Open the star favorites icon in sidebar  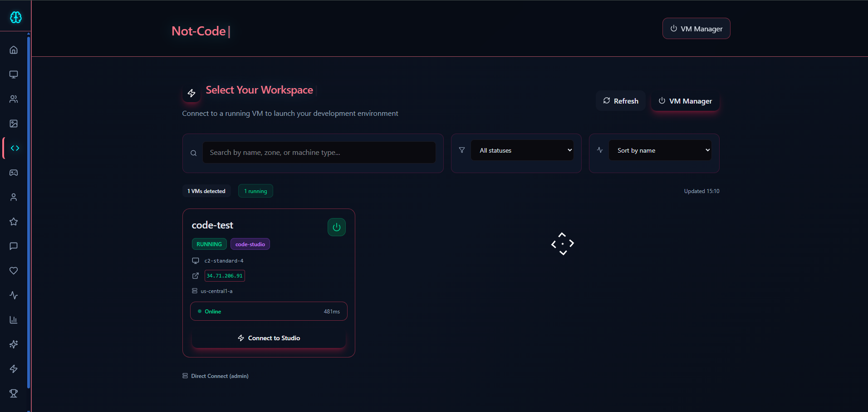coord(14,222)
